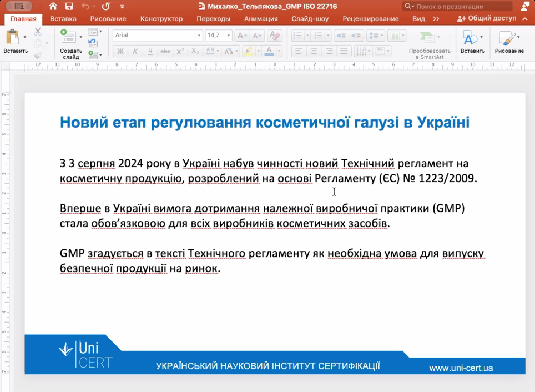This screenshot has width=535, height=392.
Task: Click the Redo arrow icon
Action: click(x=105, y=7)
